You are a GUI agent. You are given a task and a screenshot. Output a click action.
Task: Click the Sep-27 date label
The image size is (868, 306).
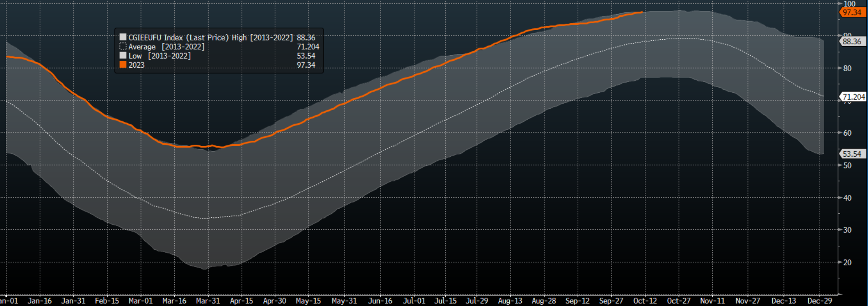pyautogui.click(x=611, y=301)
